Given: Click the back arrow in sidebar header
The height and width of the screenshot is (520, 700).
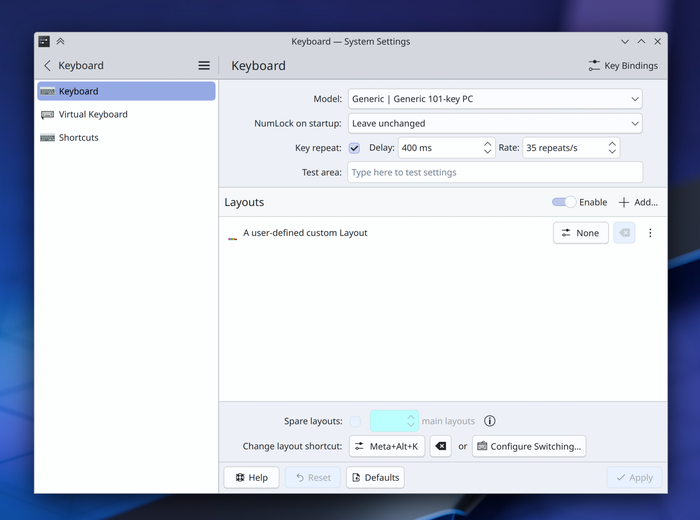Looking at the screenshot, I should click(47, 66).
